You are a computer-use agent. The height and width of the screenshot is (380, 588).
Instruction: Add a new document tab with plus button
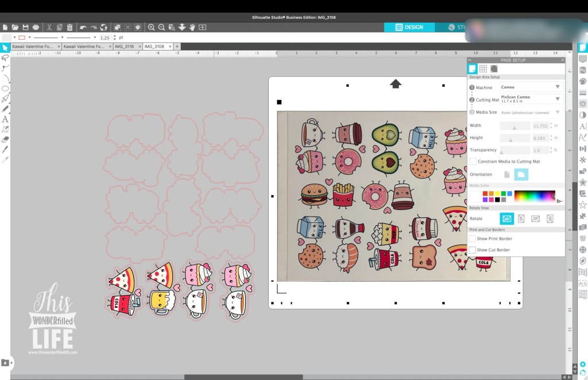click(x=177, y=46)
